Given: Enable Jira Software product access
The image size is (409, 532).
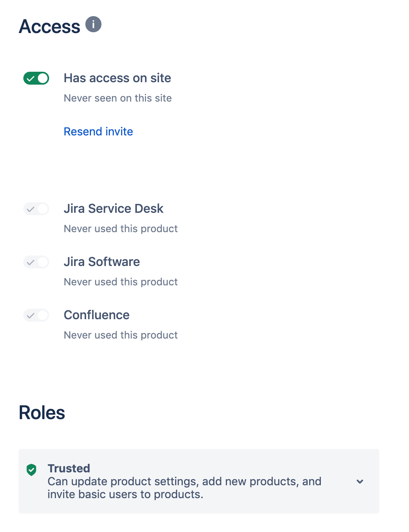Looking at the screenshot, I should pyautogui.click(x=36, y=262).
